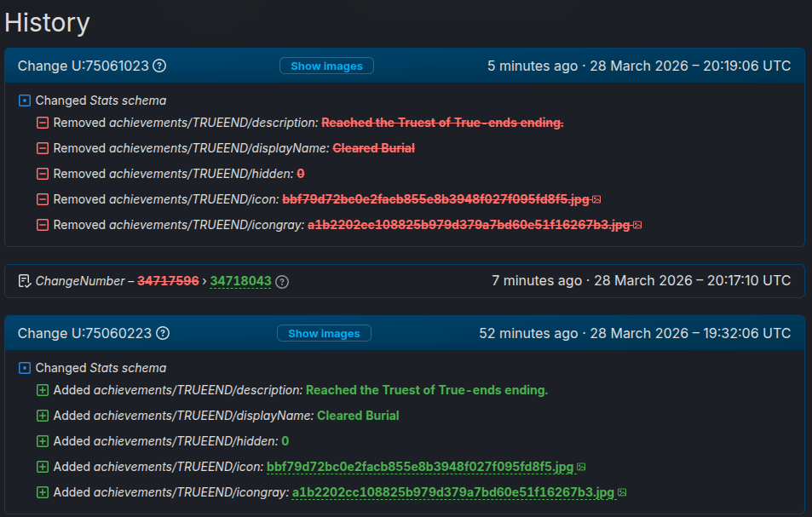Click image icon after added bbf79d72 icon file
The height and width of the screenshot is (517, 812).
point(582,467)
